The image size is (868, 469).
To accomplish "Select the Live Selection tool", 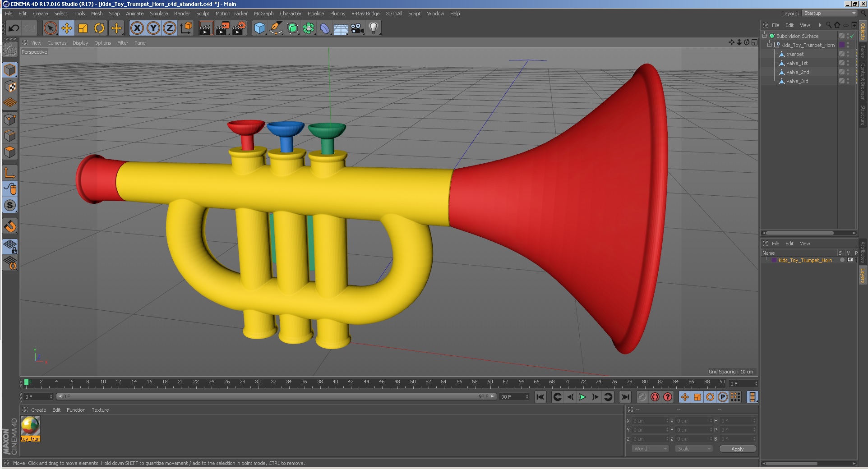I will pyautogui.click(x=51, y=28).
